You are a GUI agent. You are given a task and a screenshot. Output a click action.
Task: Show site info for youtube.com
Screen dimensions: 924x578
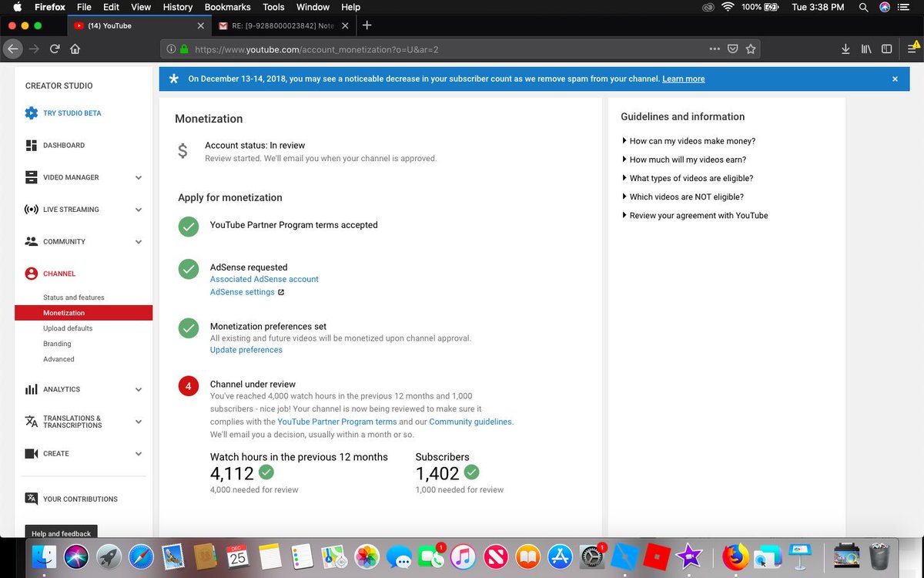point(171,49)
